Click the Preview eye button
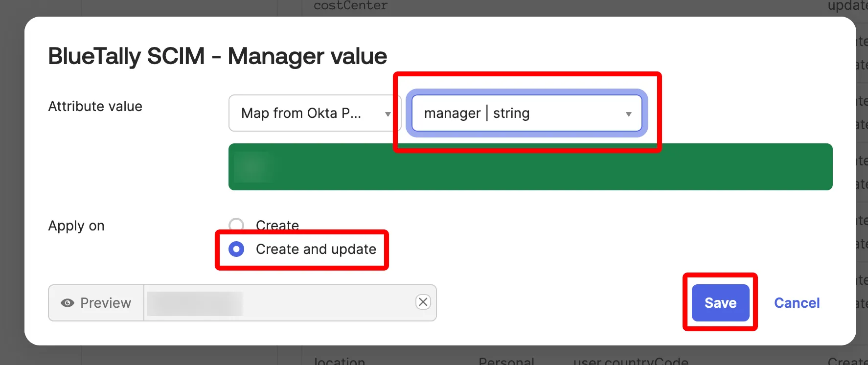The image size is (868, 365). (x=96, y=303)
